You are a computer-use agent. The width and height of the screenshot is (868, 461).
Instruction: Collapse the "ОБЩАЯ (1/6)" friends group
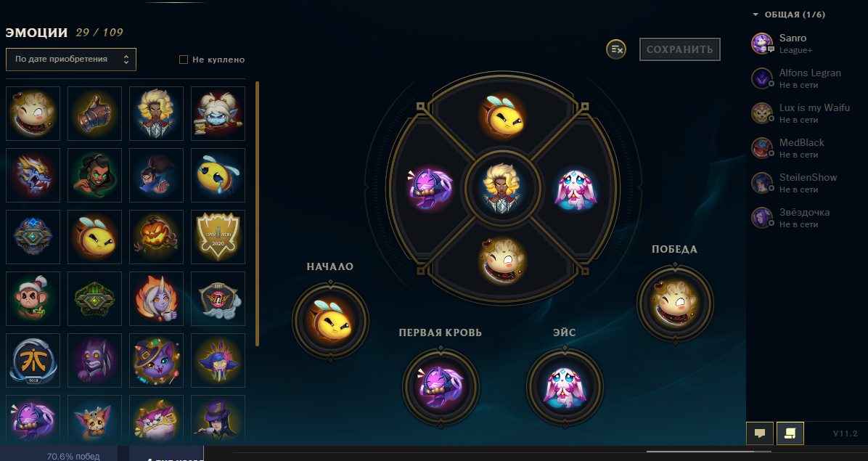pos(756,15)
